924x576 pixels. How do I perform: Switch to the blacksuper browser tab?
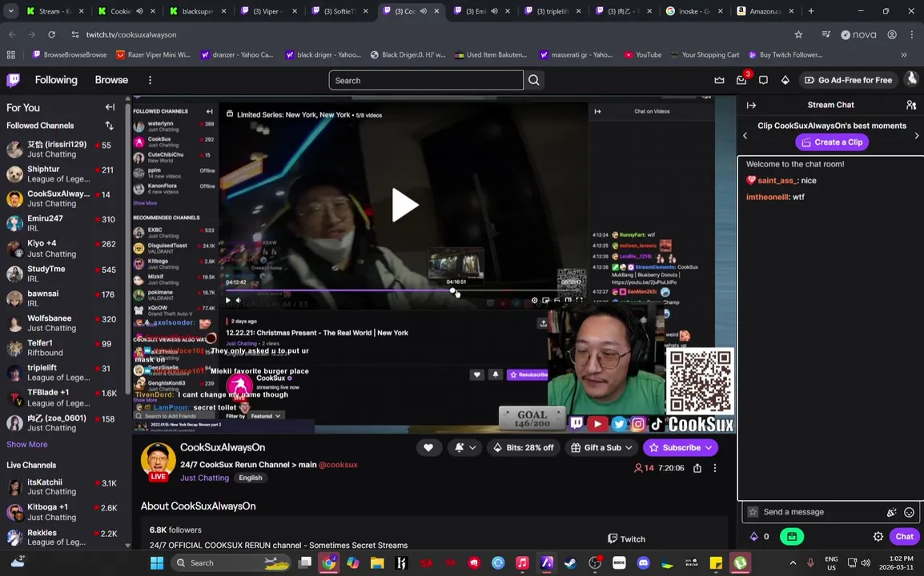[x=198, y=11]
